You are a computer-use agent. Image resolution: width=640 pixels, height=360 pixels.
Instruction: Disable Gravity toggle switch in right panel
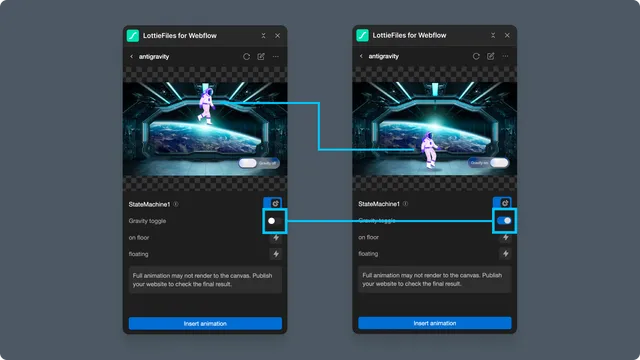(504, 220)
